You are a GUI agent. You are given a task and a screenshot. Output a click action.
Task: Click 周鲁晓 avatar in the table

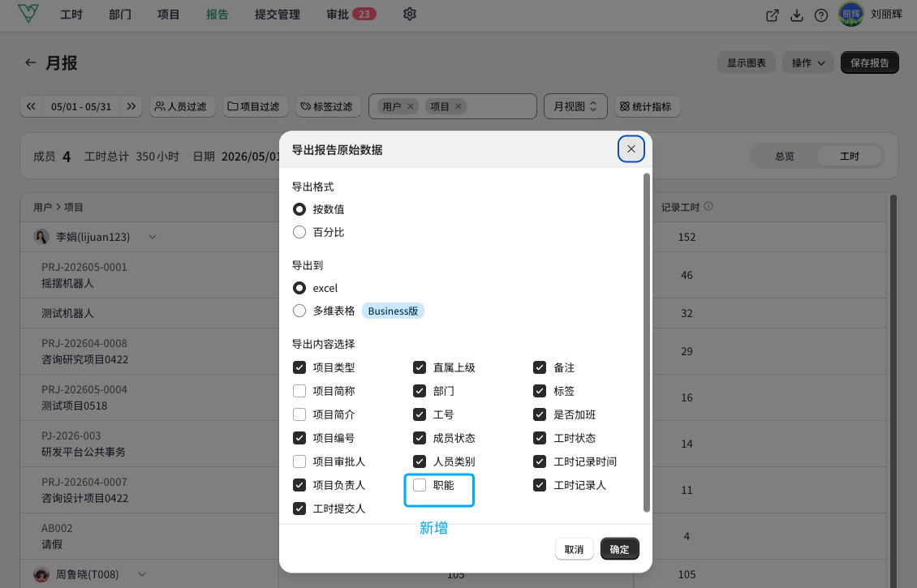41,574
